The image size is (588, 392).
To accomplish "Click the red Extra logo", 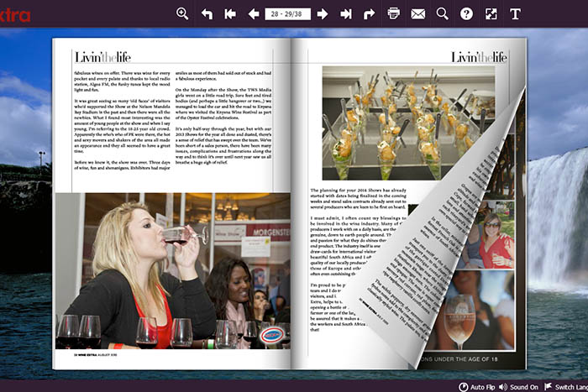I will 15,15.
